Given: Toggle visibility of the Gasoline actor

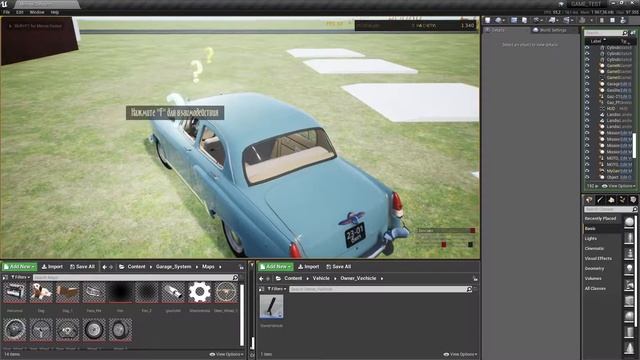Looking at the screenshot, I should click(x=587, y=90).
